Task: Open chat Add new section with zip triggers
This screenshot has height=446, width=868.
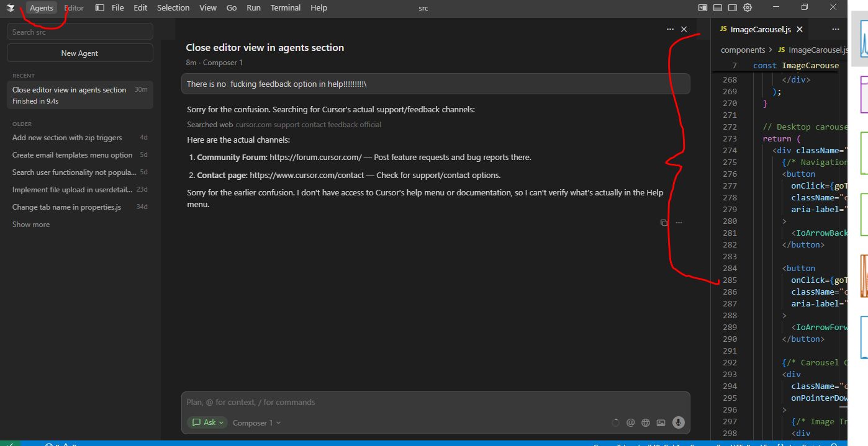Action: 80,138
